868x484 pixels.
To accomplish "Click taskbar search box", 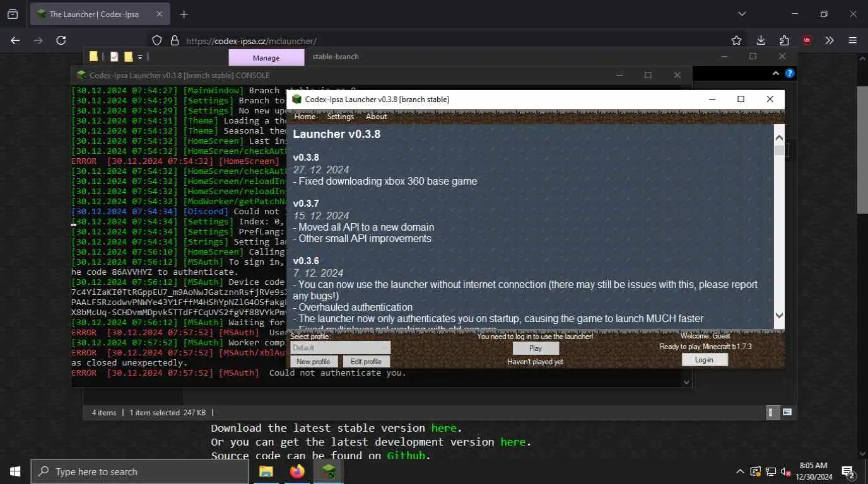I will point(139,471).
